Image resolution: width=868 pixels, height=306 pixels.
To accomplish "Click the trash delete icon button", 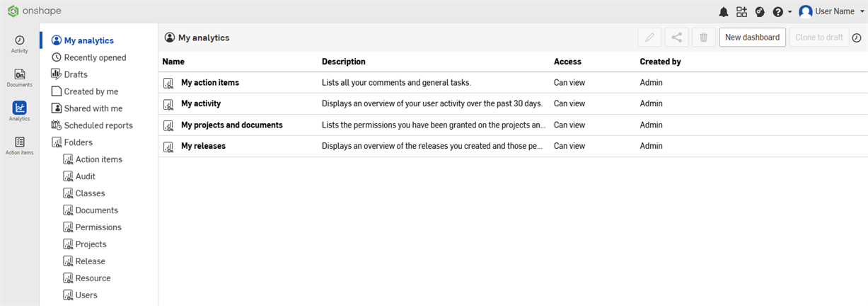I will [703, 38].
